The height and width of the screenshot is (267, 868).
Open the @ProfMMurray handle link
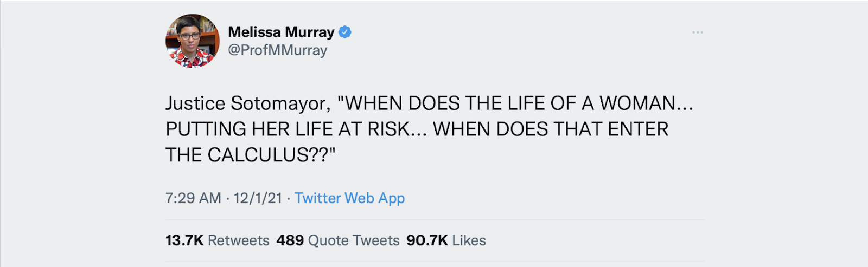tap(277, 50)
